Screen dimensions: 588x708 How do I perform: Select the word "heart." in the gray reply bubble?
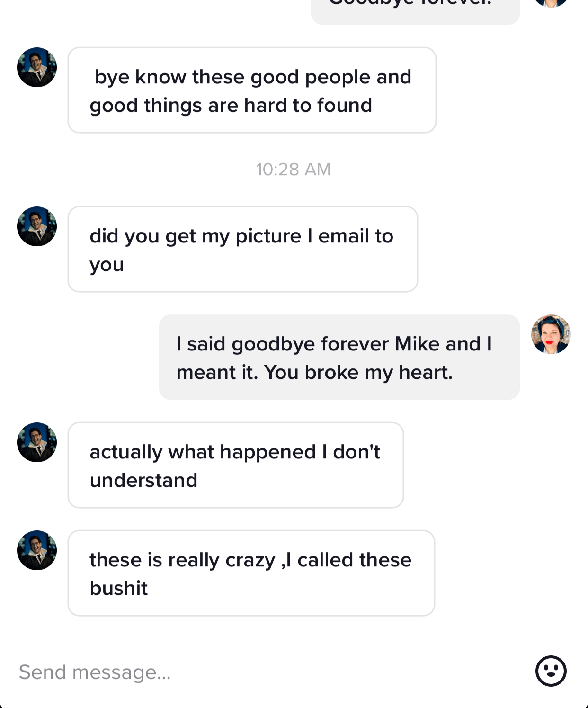[426, 373]
